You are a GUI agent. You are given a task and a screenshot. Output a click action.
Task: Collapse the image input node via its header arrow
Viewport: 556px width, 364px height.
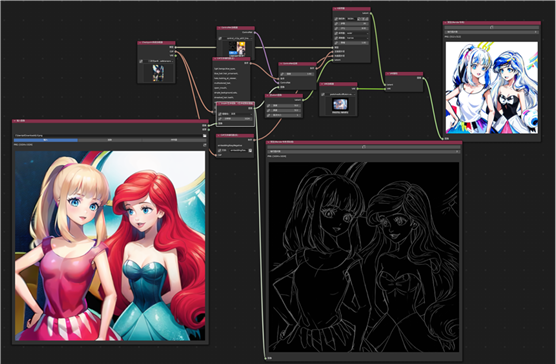15,121
